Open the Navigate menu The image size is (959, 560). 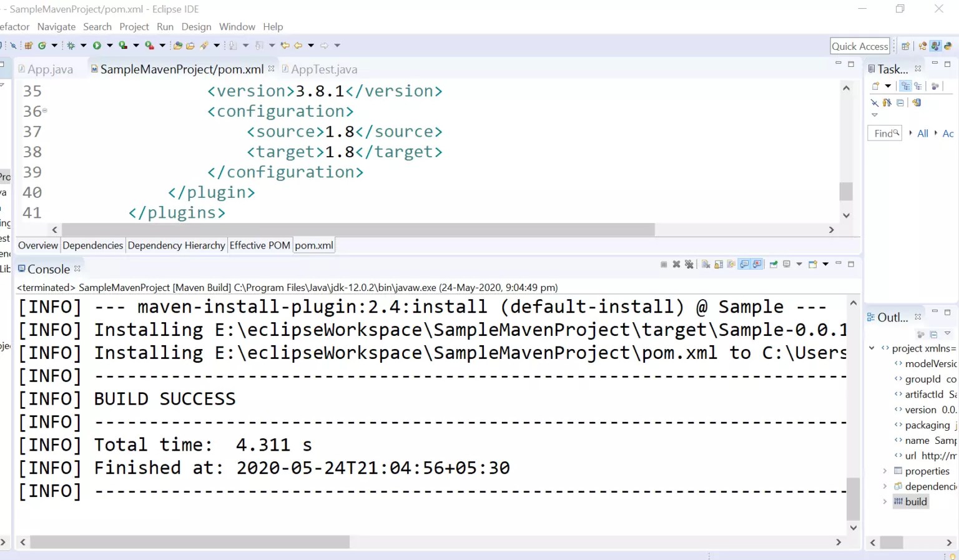[56, 26]
